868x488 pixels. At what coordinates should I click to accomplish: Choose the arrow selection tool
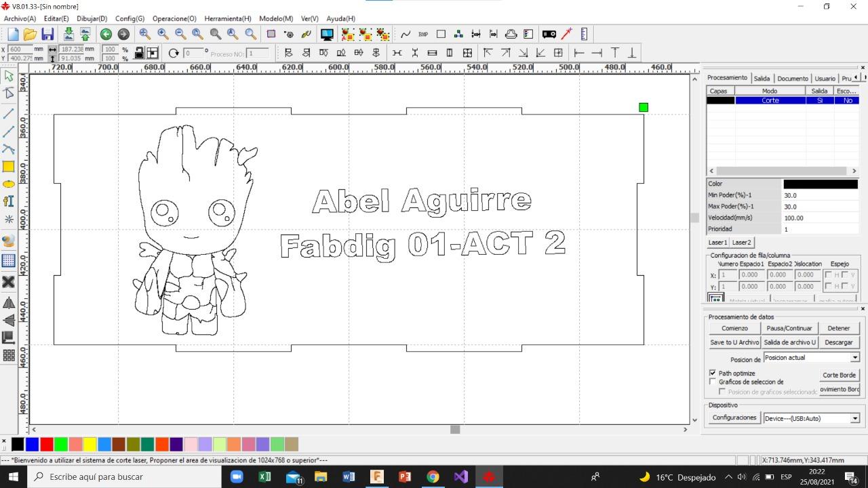9,76
